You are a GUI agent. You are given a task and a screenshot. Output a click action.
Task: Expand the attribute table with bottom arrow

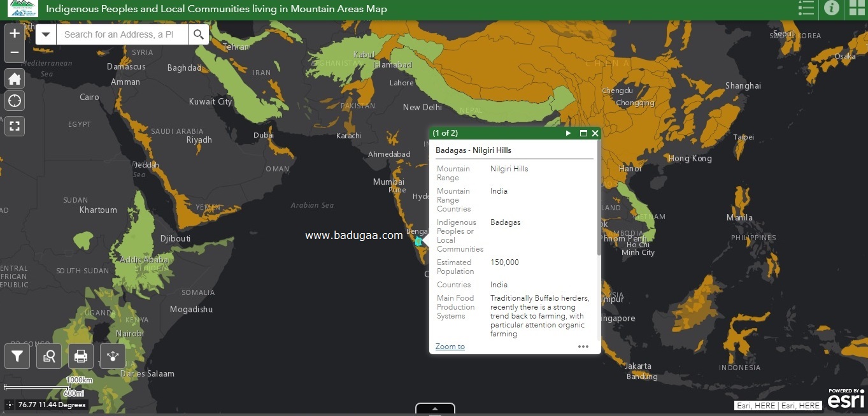[x=435, y=408]
